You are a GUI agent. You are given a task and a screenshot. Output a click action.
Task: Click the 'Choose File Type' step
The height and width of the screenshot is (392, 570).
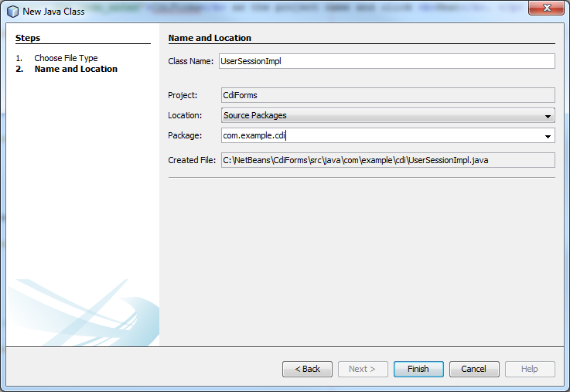[66, 58]
